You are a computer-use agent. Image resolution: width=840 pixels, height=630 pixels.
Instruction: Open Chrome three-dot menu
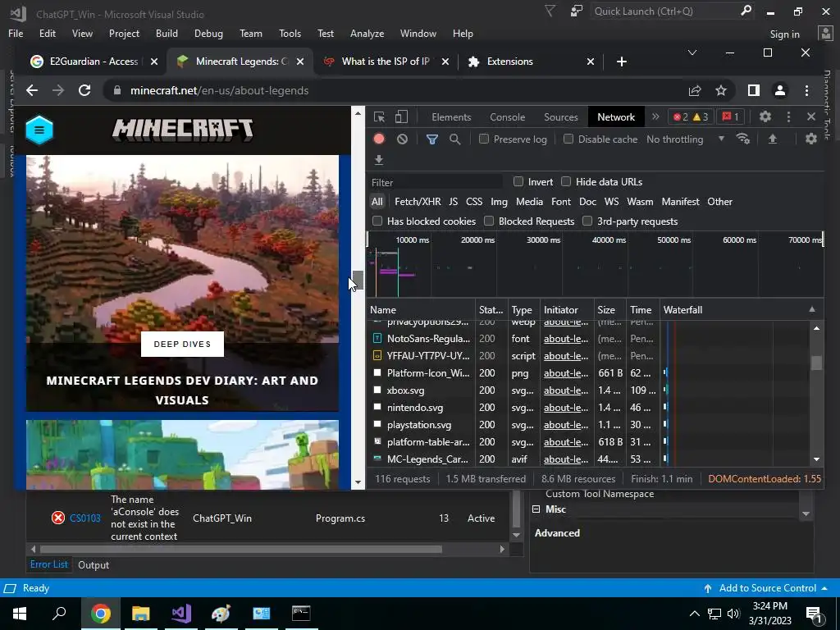(x=807, y=90)
